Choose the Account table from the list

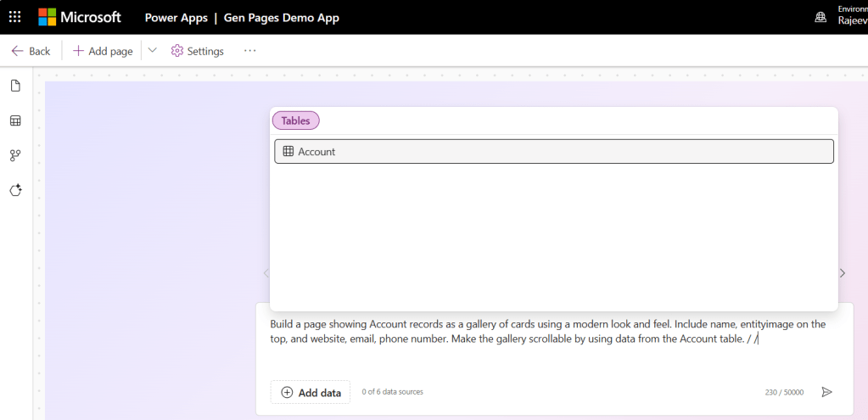pyautogui.click(x=553, y=151)
